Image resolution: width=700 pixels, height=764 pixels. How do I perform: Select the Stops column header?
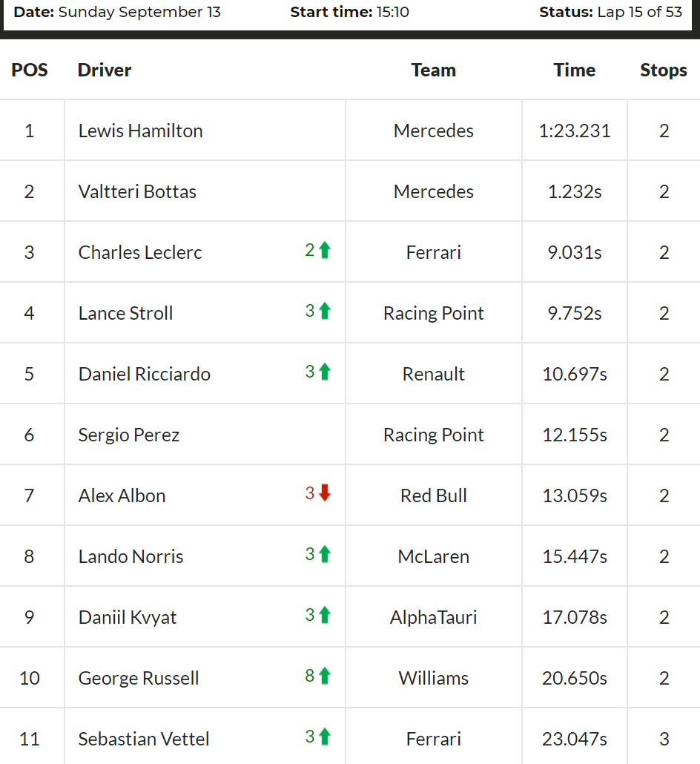[664, 70]
